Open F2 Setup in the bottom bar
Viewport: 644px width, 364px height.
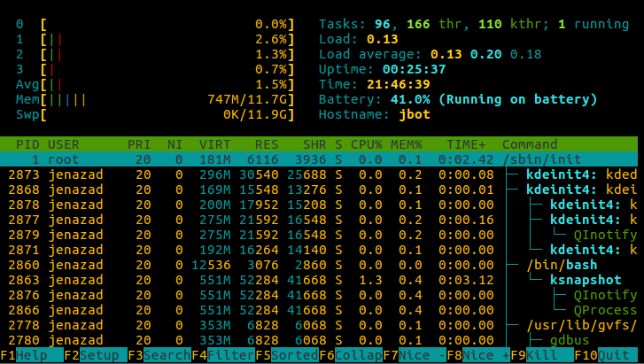pyautogui.click(x=96, y=355)
